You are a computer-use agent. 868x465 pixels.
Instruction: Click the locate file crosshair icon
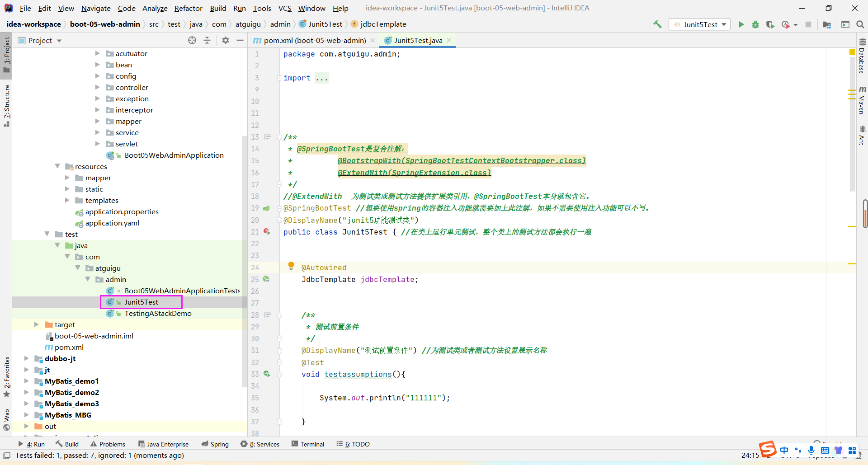click(x=192, y=40)
